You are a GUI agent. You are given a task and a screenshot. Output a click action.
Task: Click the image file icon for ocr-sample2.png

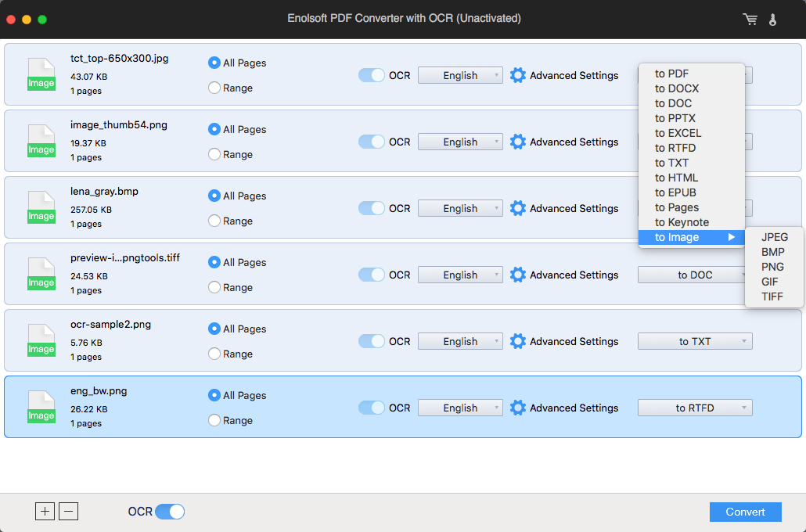point(41,340)
